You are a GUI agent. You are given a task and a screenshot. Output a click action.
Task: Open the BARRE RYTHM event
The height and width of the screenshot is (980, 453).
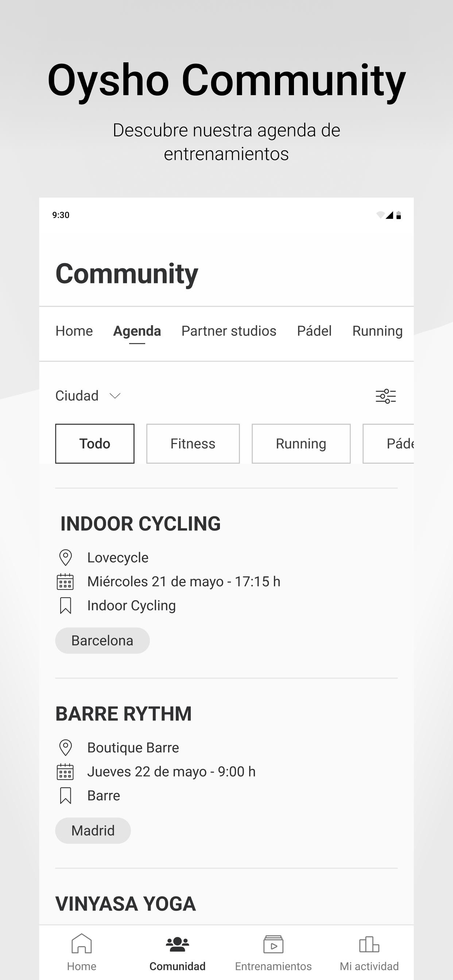pos(124,714)
